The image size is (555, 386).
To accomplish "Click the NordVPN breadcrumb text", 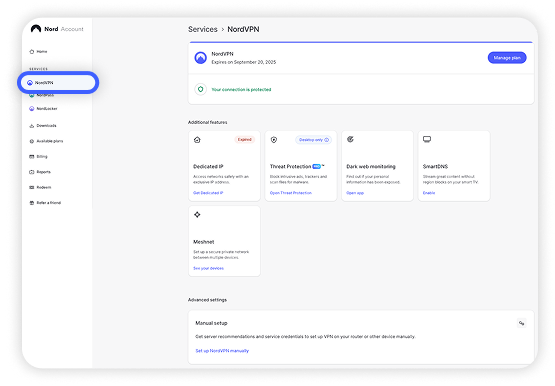I will tap(243, 29).
